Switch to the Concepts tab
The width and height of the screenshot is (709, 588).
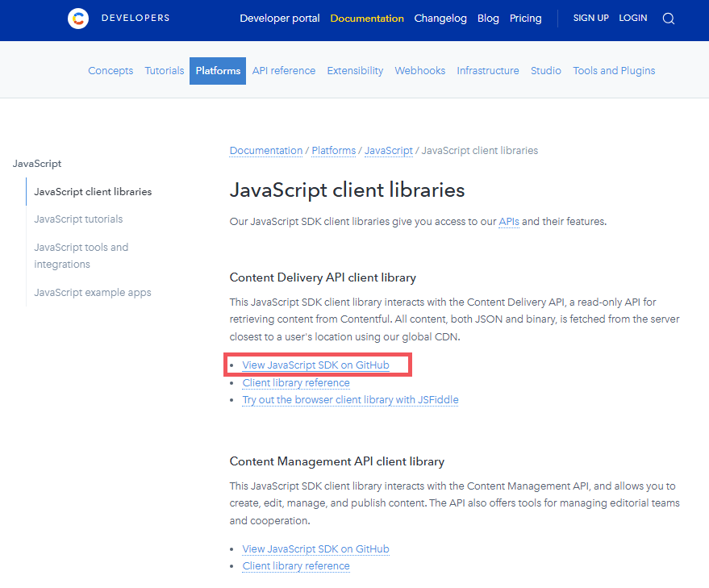tap(111, 70)
